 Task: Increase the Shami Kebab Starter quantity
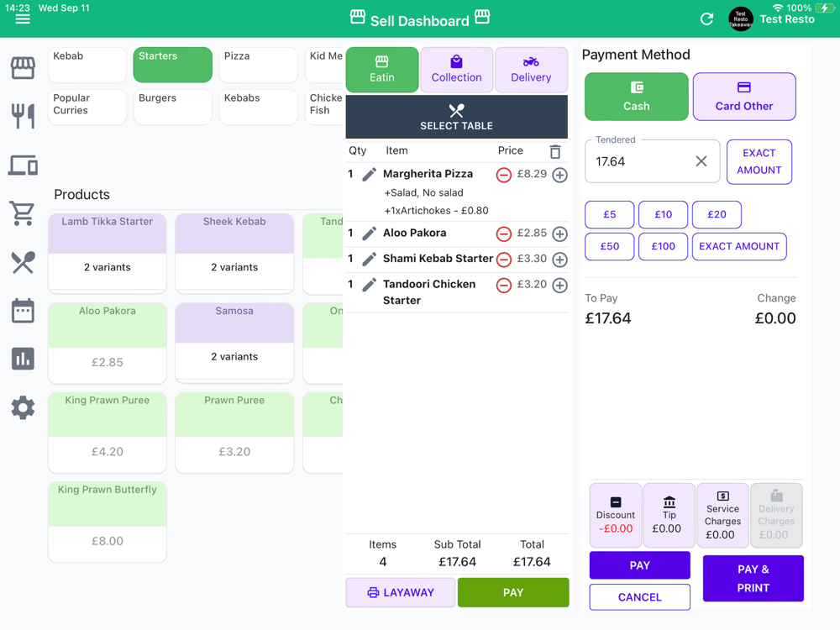(559, 260)
